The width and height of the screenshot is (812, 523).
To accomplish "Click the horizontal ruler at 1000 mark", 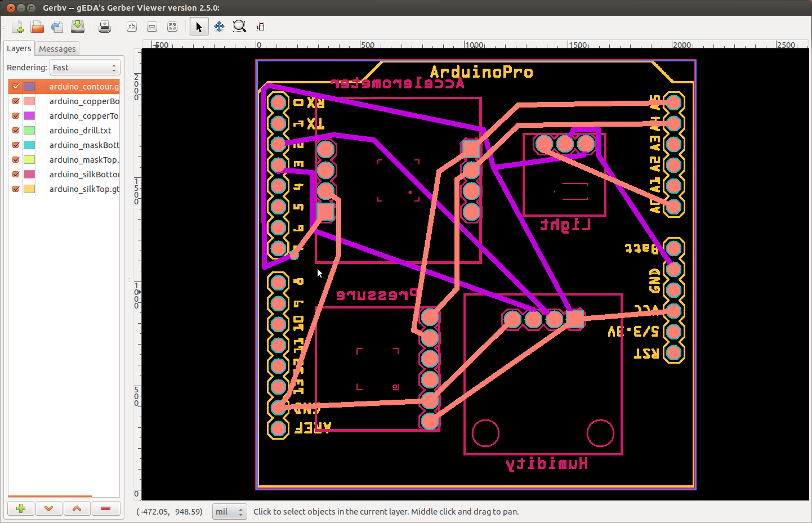I will point(474,44).
